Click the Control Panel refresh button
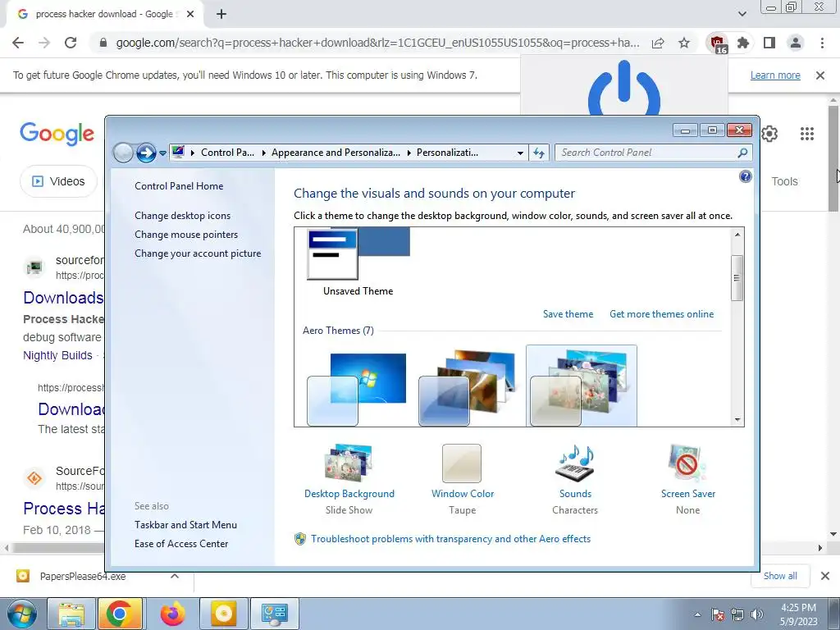This screenshot has width=840, height=630. click(539, 153)
